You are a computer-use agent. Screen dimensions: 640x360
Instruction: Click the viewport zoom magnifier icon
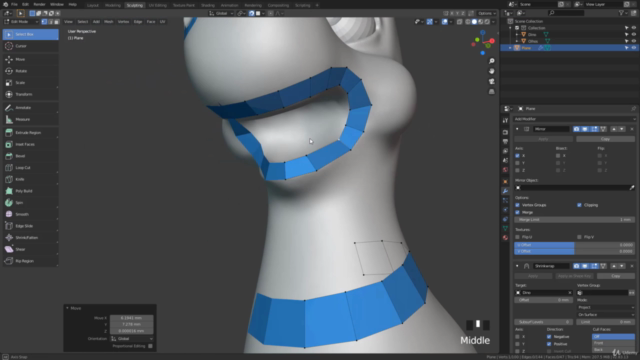(x=492, y=61)
